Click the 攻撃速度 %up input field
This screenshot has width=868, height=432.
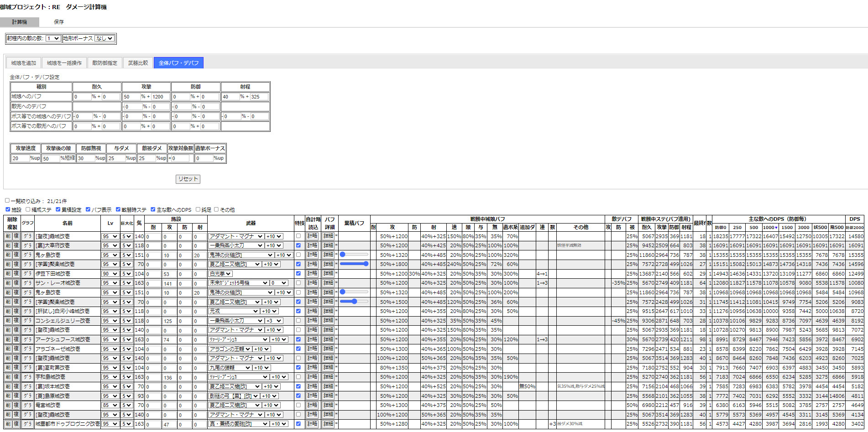click(x=21, y=158)
